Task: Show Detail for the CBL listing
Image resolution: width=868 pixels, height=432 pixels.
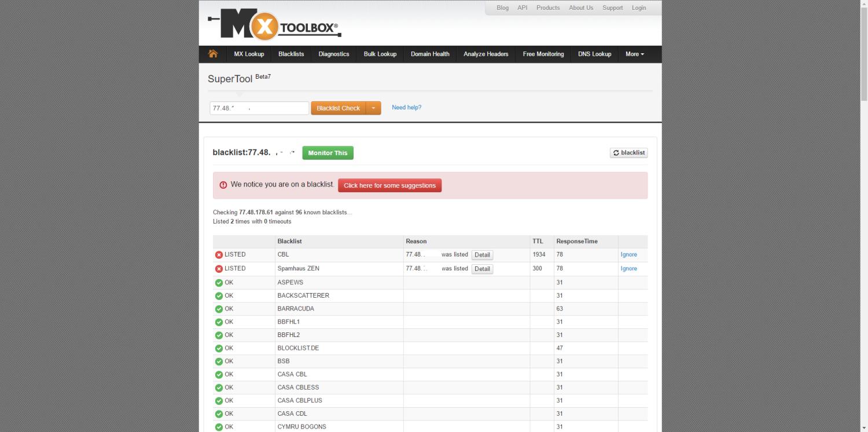Action: (x=482, y=255)
